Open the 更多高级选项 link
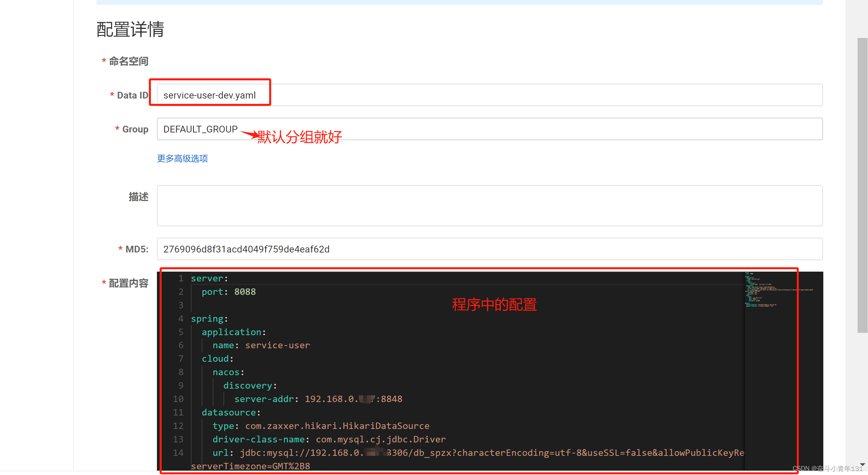This screenshot has width=868, height=475. pyautogui.click(x=182, y=158)
